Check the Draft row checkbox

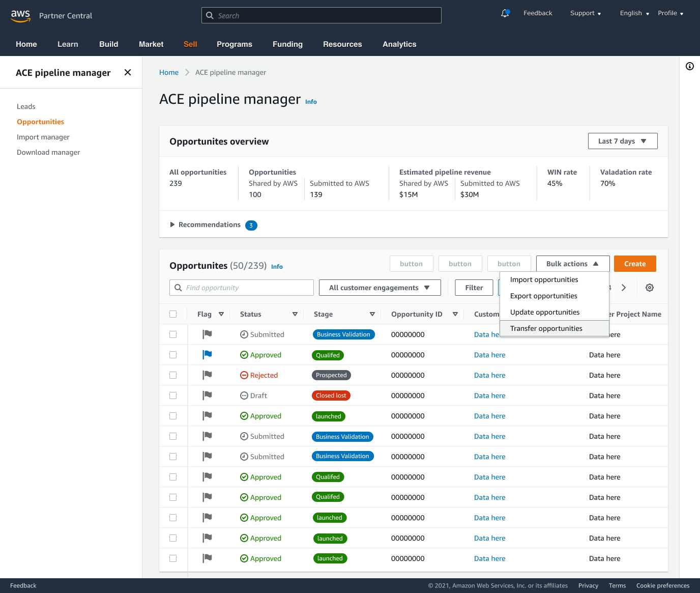pyautogui.click(x=173, y=396)
